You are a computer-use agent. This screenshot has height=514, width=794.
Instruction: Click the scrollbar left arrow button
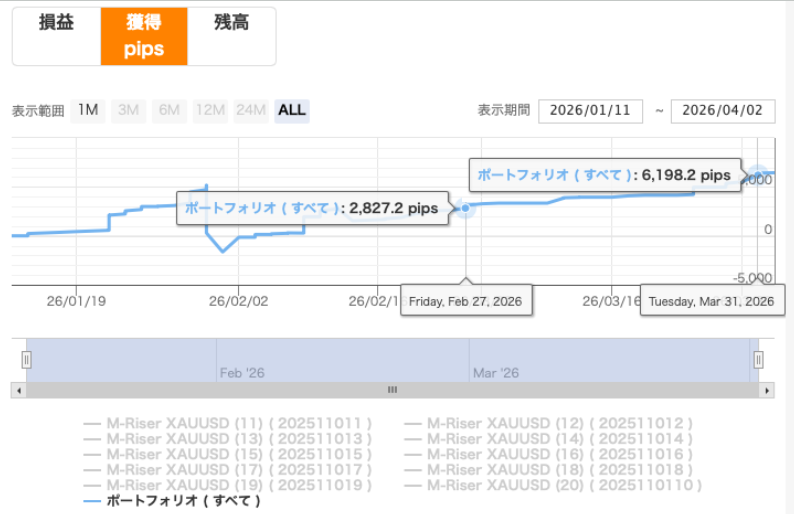click(17, 390)
